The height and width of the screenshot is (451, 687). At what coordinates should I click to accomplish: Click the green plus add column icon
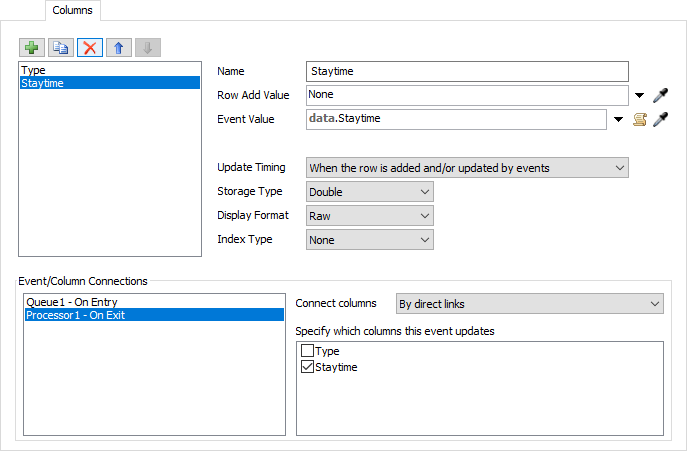pyautogui.click(x=33, y=48)
